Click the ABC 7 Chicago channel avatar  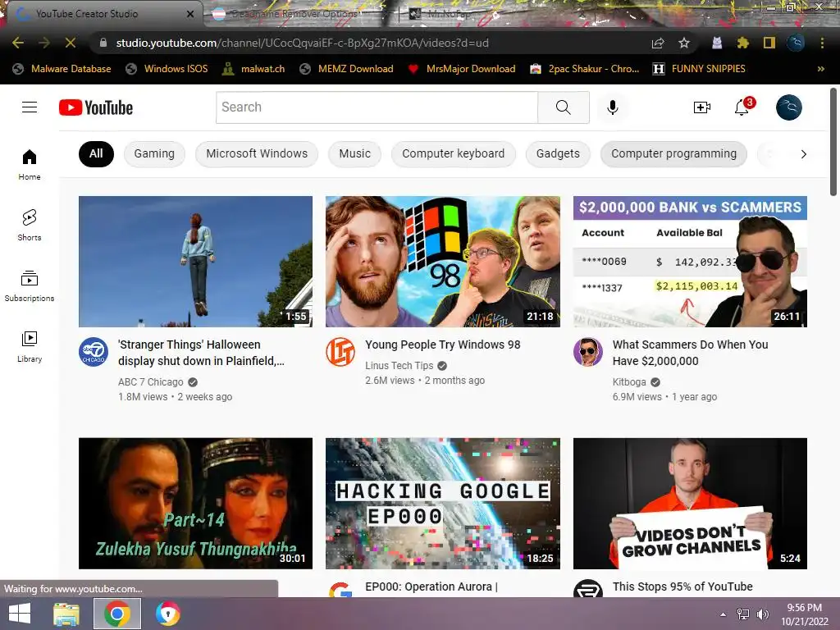tap(94, 352)
